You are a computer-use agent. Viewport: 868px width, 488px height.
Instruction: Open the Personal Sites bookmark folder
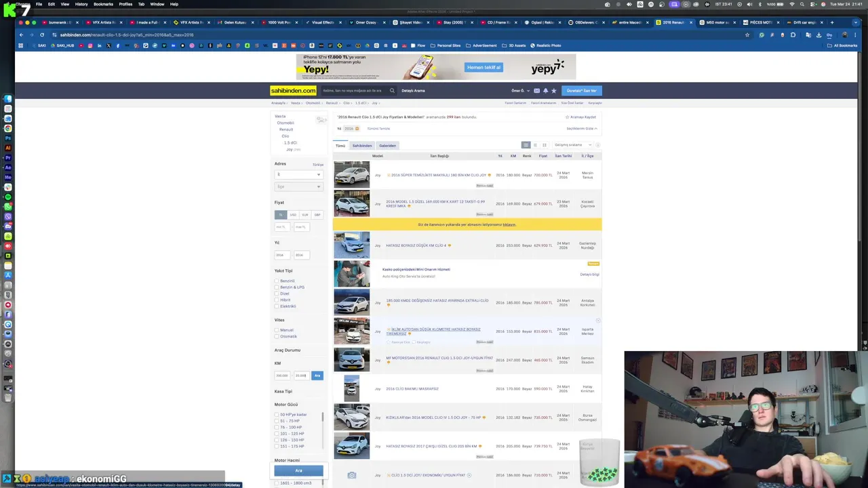tap(446, 45)
